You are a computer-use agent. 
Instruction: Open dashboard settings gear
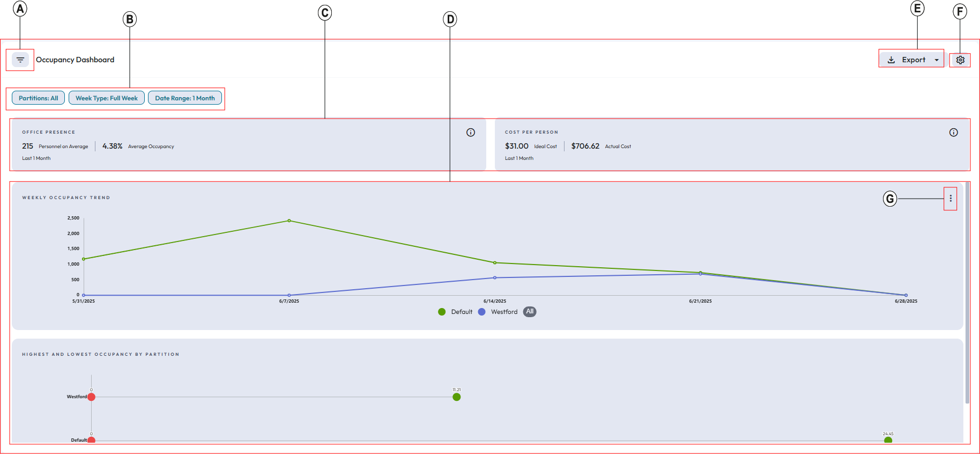click(960, 60)
